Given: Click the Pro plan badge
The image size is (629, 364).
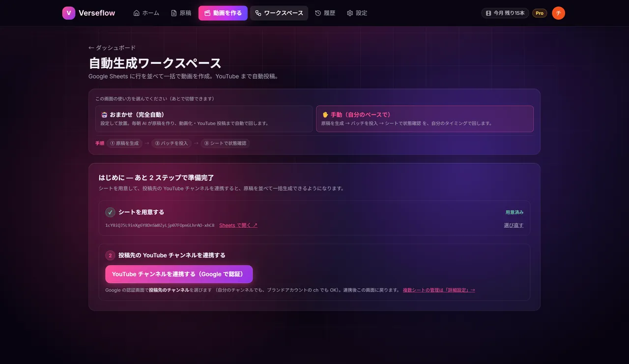Looking at the screenshot, I should tap(540, 13).
